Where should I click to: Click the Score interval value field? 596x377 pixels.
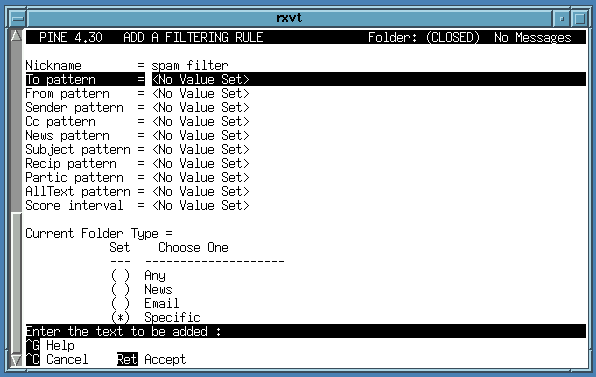point(201,206)
